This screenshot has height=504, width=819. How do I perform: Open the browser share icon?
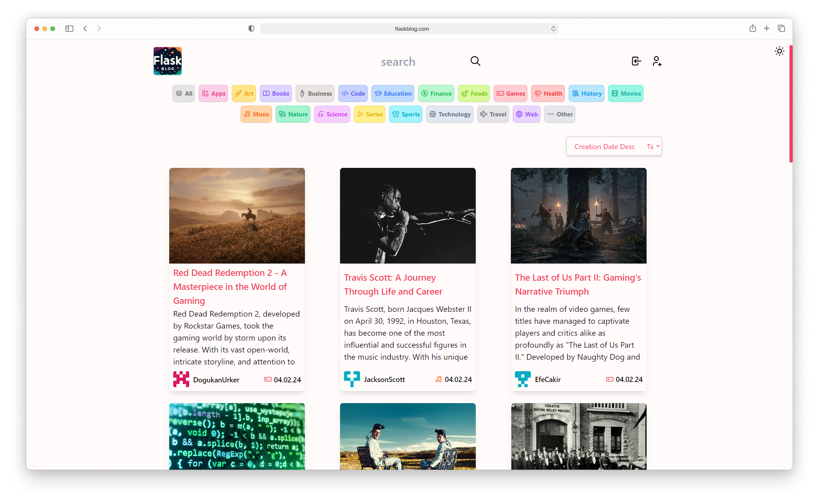(x=752, y=28)
